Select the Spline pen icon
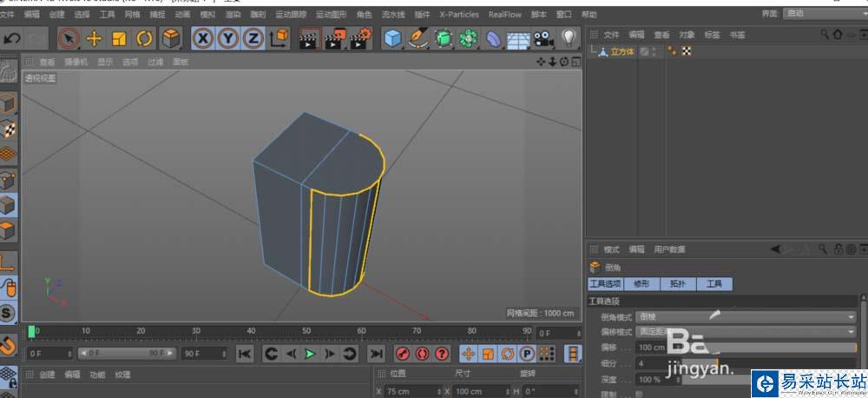868x398 pixels. tap(418, 38)
